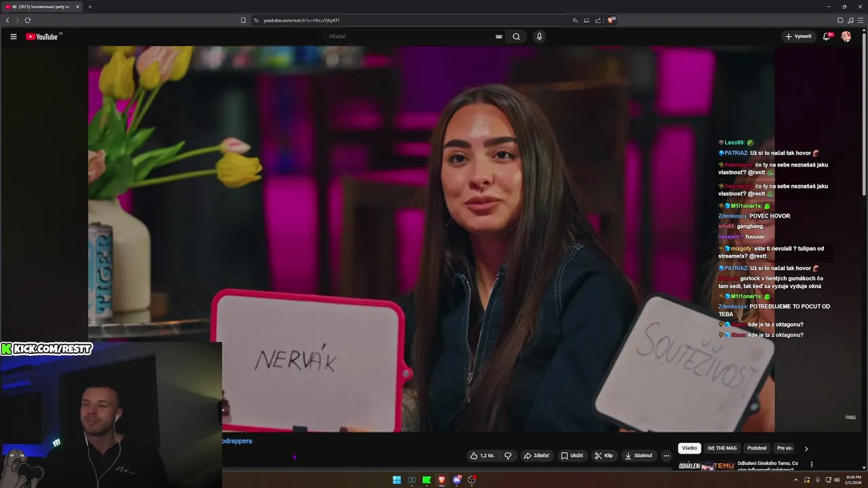Dislike the video

click(x=508, y=455)
